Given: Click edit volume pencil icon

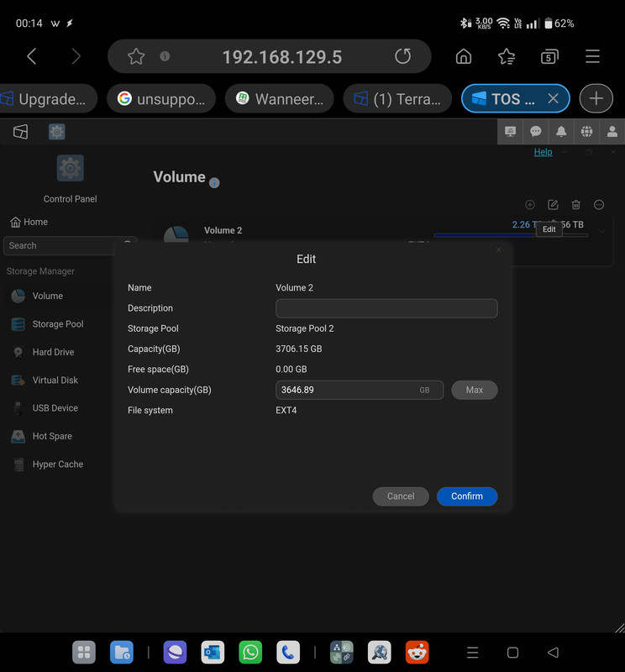Looking at the screenshot, I should coord(553,205).
